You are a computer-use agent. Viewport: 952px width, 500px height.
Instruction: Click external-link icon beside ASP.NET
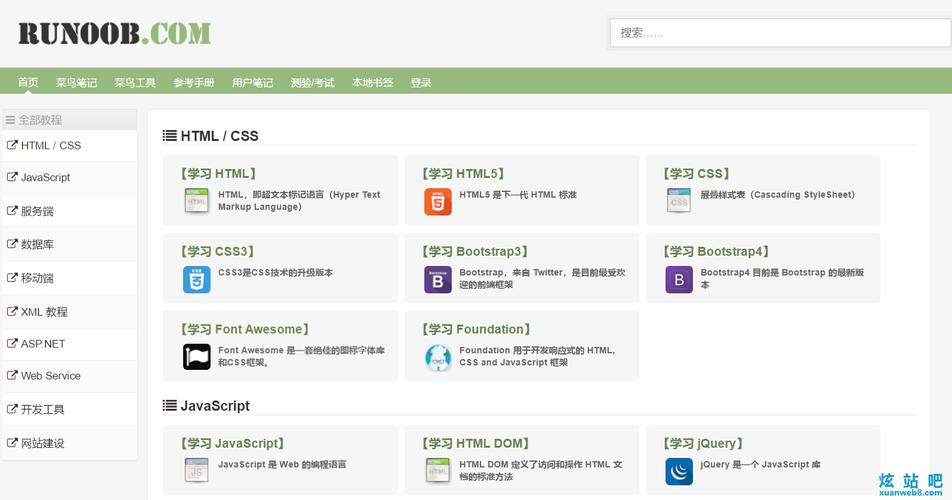click(12, 343)
